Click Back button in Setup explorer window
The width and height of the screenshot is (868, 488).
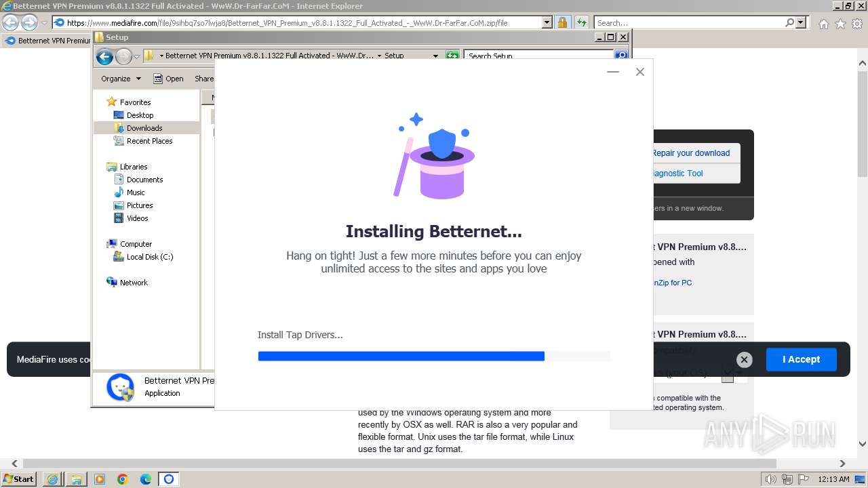pos(104,57)
